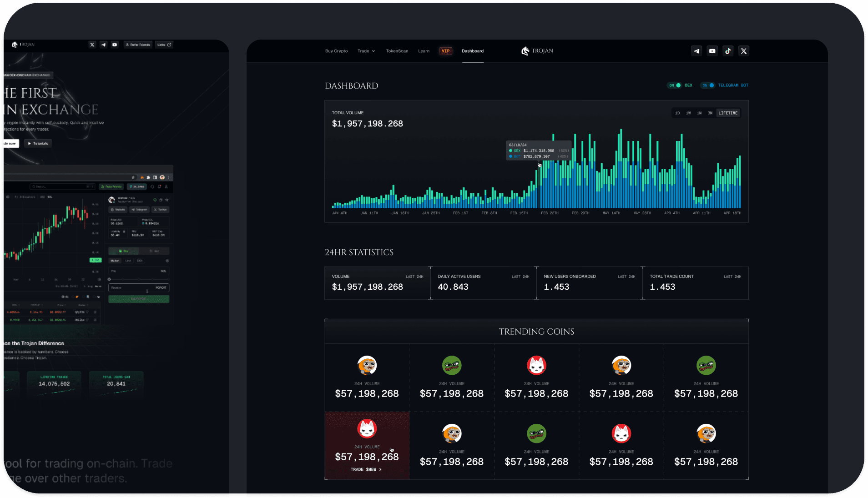The image size is (868, 498).
Task: Open X (Twitter) icon in dashboard header
Action: (x=744, y=51)
